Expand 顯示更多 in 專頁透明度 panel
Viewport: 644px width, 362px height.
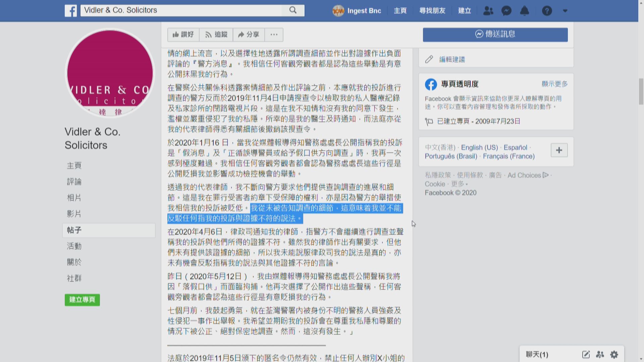pyautogui.click(x=554, y=84)
